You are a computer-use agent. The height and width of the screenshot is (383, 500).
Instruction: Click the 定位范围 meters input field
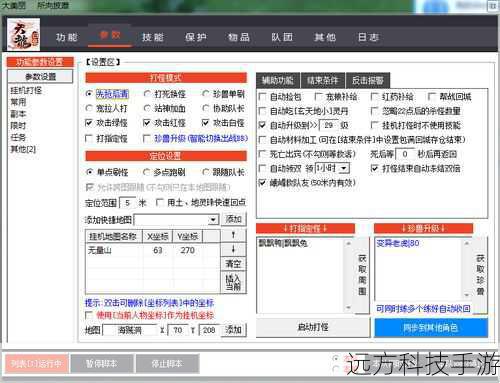point(127,202)
